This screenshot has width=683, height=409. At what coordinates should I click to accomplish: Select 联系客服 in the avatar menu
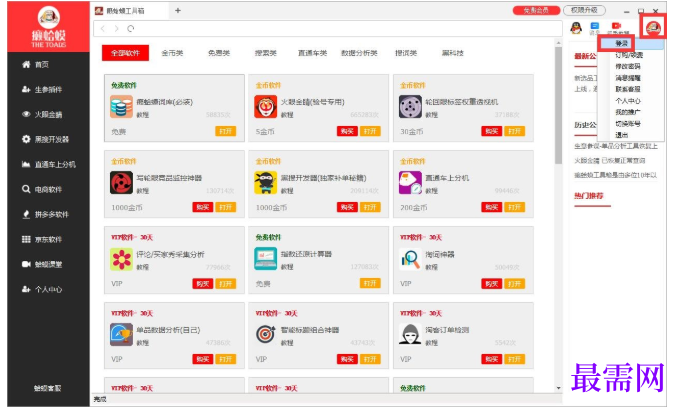pyautogui.click(x=628, y=89)
